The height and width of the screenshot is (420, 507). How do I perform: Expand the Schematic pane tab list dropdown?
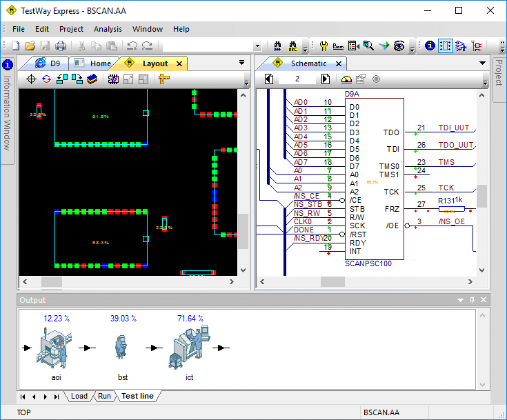(x=482, y=63)
